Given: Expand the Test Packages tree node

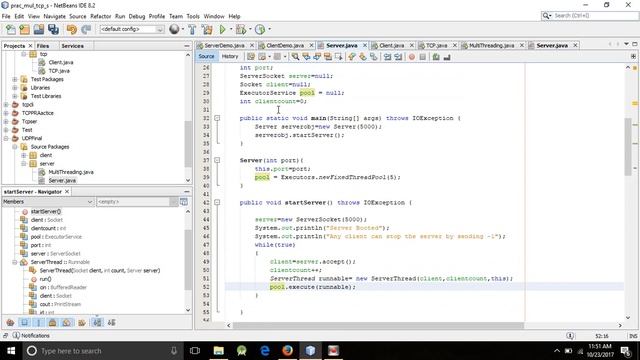Looking at the screenshot, I should [x=15, y=79].
